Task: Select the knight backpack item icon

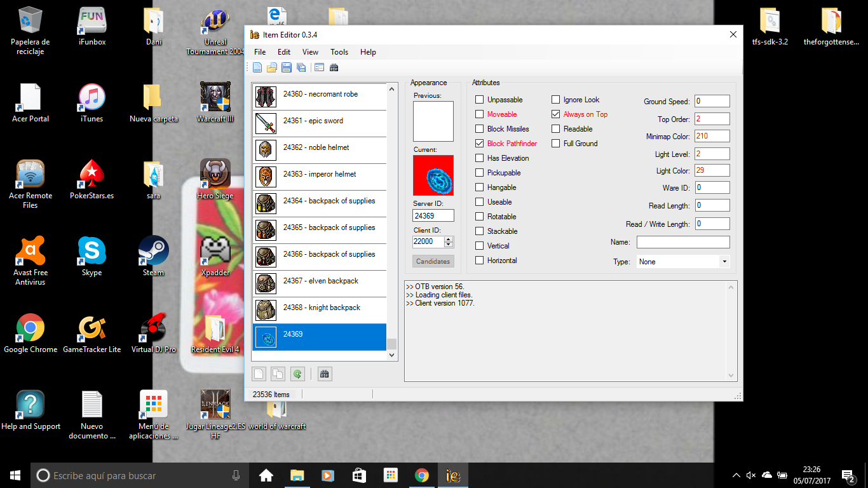Action: (x=265, y=310)
